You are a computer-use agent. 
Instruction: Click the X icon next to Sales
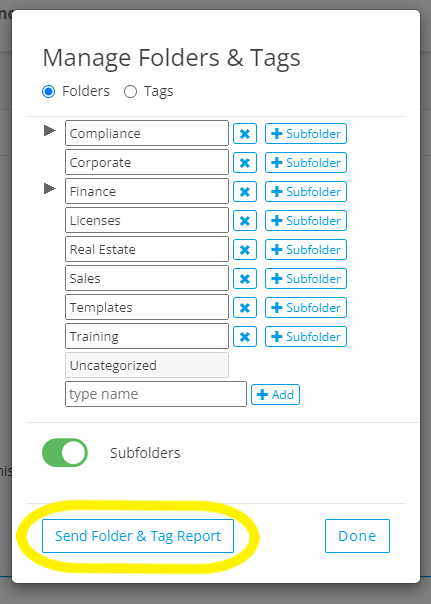click(245, 279)
